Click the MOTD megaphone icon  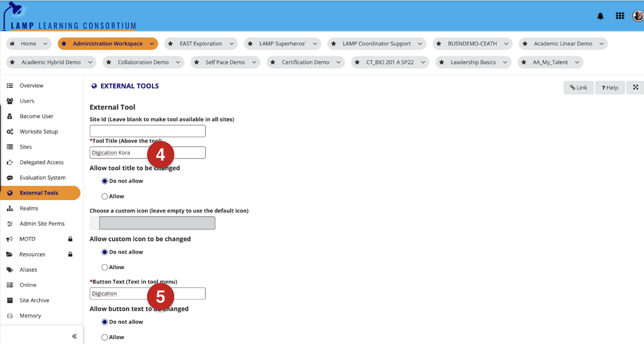pyautogui.click(x=10, y=239)
